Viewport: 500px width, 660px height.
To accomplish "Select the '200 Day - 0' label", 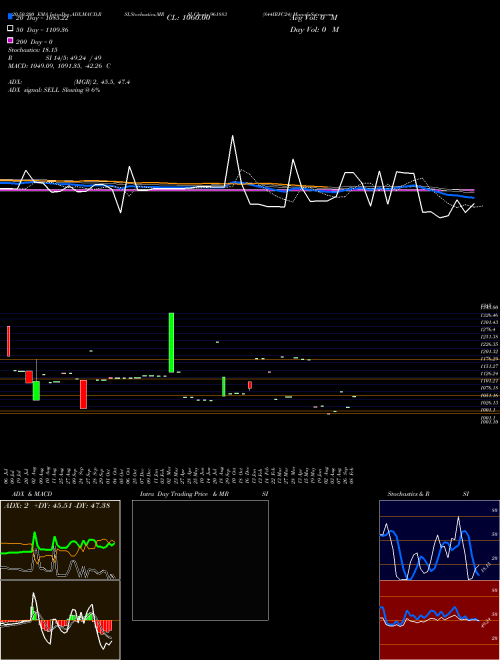I will (x=34, y=42).
